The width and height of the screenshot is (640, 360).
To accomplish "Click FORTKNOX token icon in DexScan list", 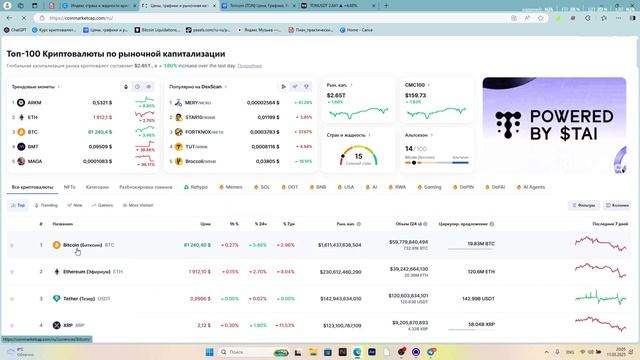I will coord(178,132).
